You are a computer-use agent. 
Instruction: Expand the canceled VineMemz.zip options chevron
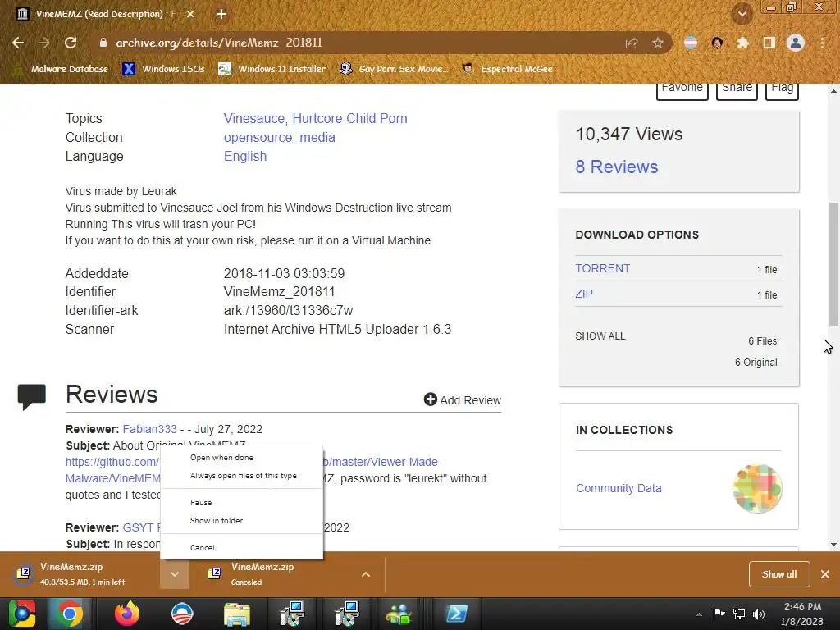click(x=366, y=574)
